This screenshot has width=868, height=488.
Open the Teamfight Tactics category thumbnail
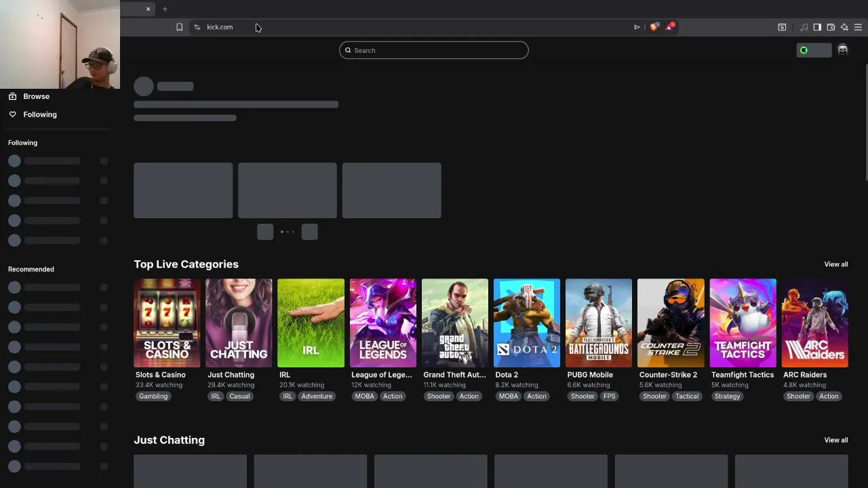[743, 323]
